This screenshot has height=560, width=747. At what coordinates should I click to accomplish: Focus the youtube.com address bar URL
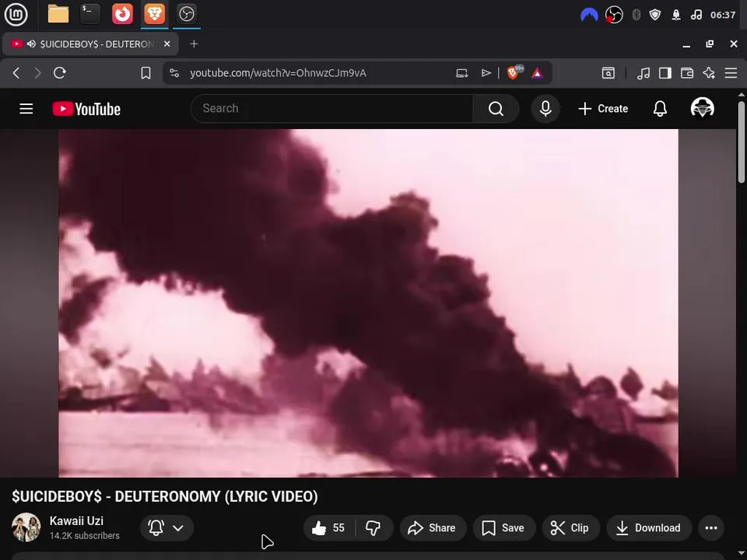(278, 73)
